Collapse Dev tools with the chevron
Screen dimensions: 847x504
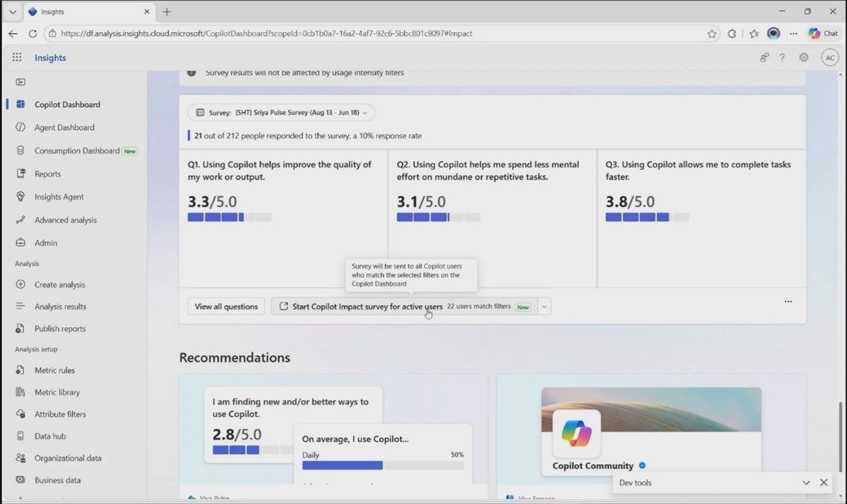tap(806, 483)
